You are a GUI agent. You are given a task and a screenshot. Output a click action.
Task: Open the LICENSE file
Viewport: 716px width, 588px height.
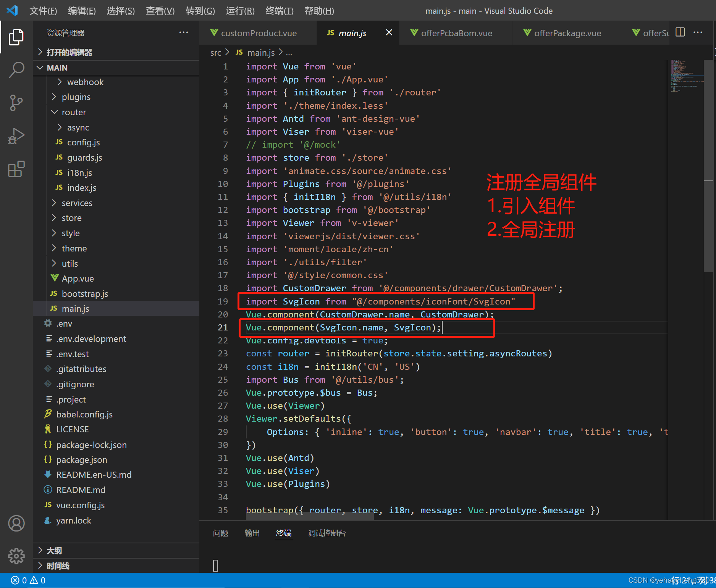click(73, 429)
